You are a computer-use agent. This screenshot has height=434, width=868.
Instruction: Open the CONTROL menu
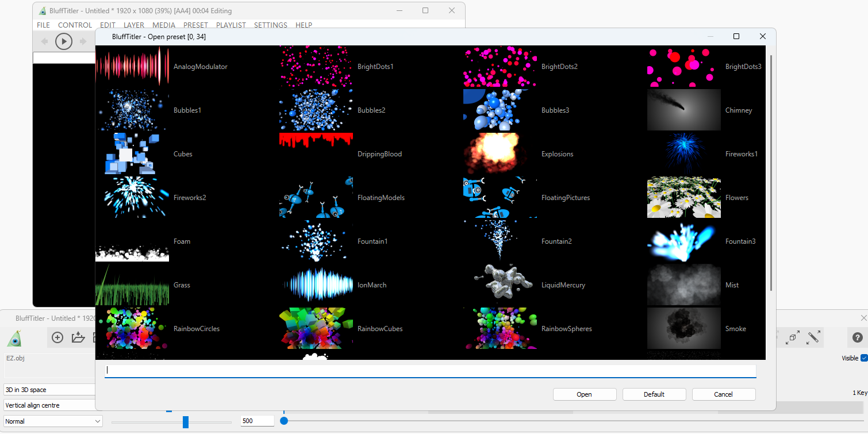pyautogui.click(x=75, y=25)
